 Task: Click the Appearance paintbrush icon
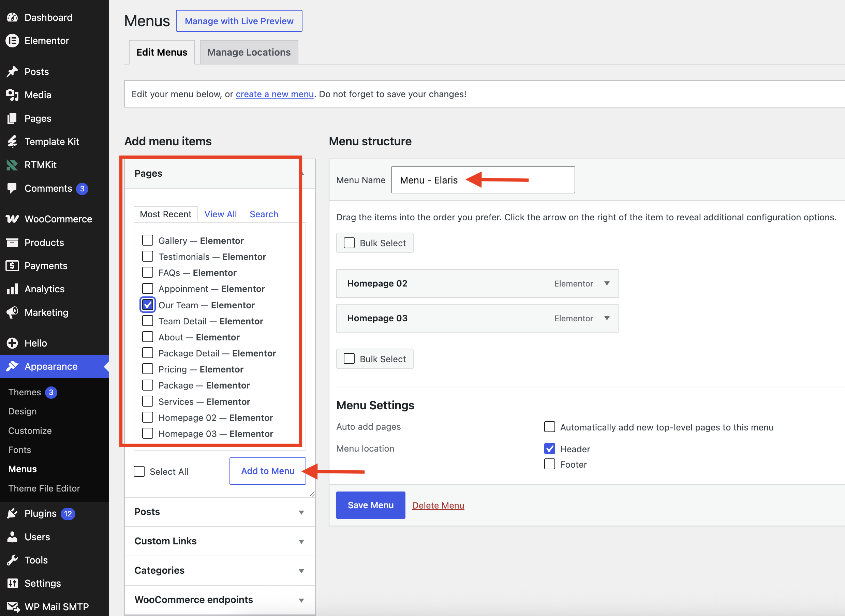point(12,367)
